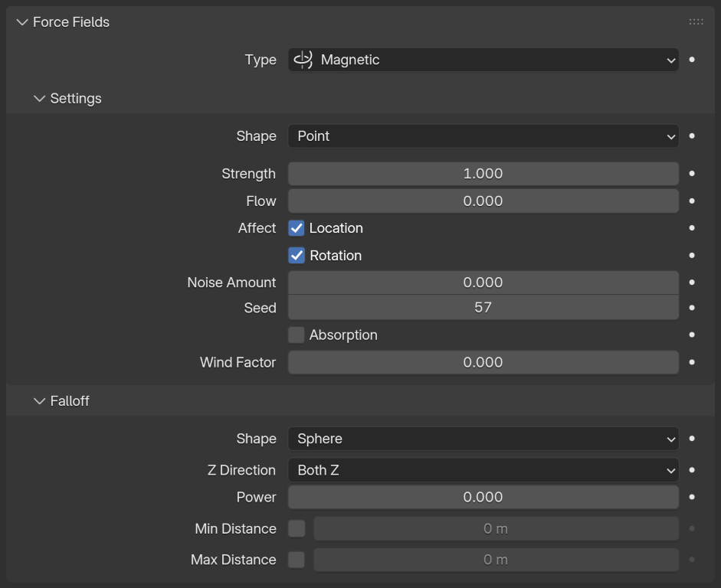
Task: Click the Seed field showing 57
Action: click(483, 307)
